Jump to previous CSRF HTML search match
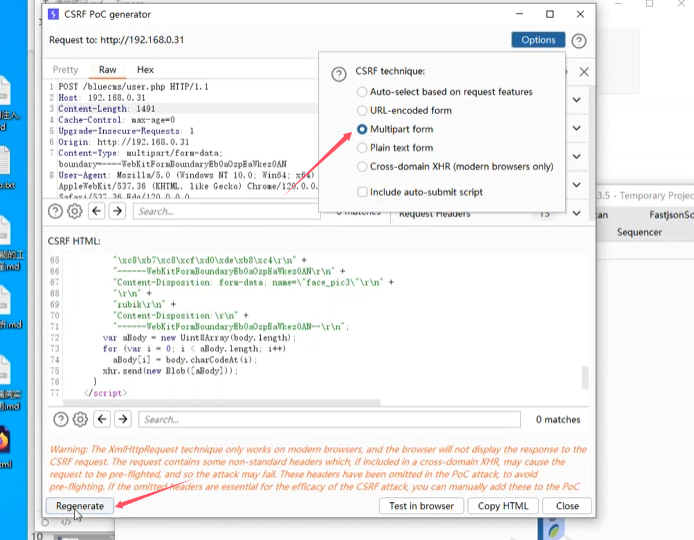Image resolution: width=694 pixels, height=540 pixels. click(102, 419)
